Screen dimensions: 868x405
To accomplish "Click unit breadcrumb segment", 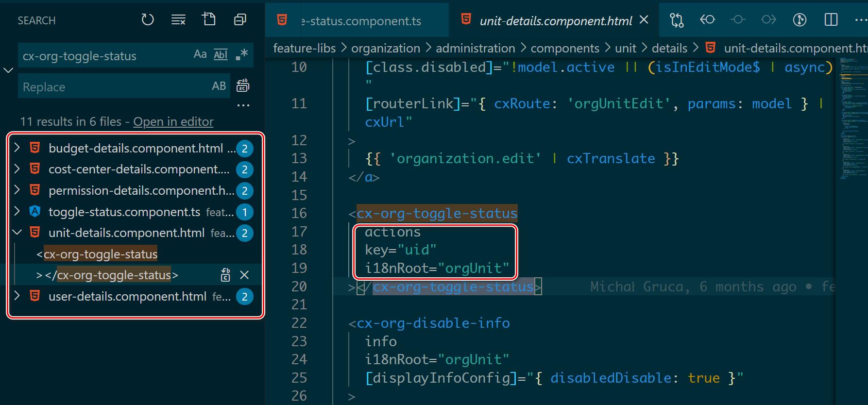I will 626,48.
